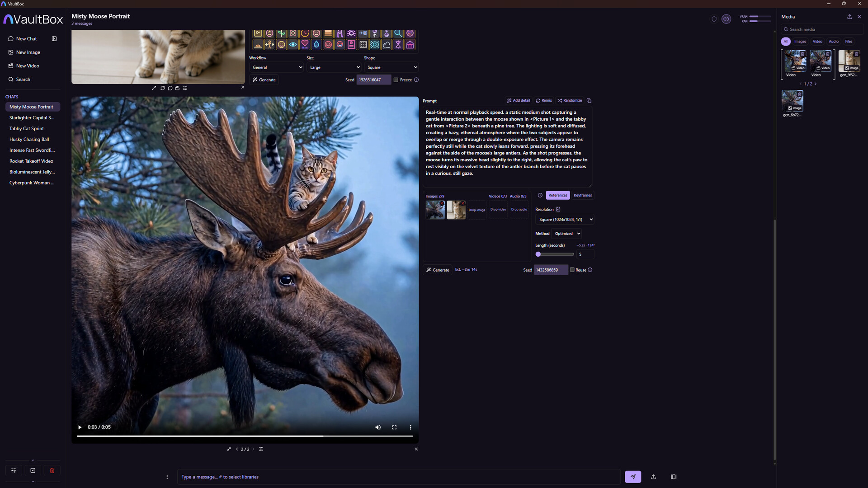Play the moose video
The height and width of the screenshot is (488, 868).
[x=80, y=427]
